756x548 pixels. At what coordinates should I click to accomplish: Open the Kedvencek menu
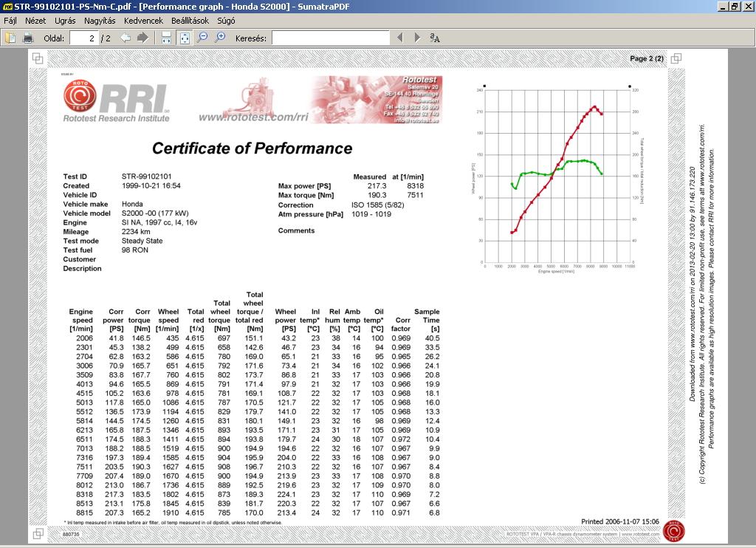144,21
